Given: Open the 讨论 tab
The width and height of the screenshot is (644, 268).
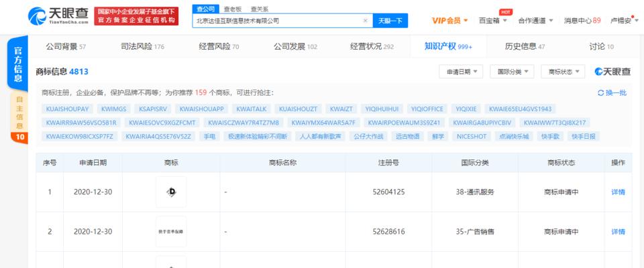Looking at the screenshot, I should (x=601, y=46).
